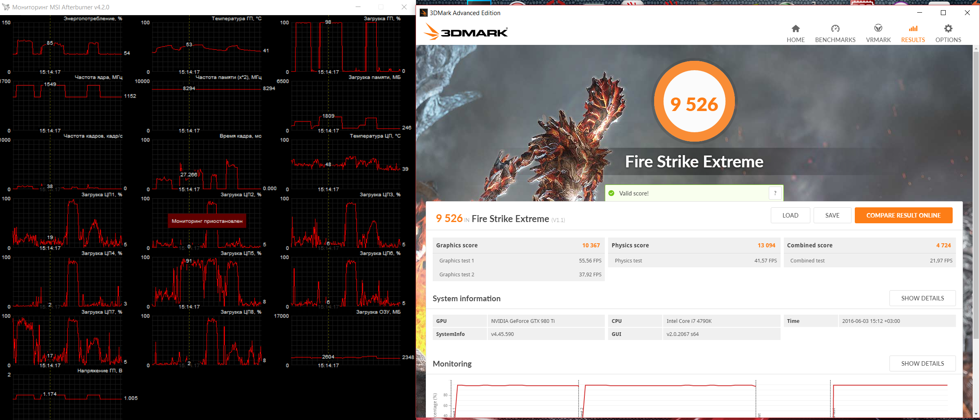This screenshot has height=420, width=980.
Task: Click the 'Частота памяти (x*2), МГц' label
Action: pyautogui.click(x=228, y=77)
